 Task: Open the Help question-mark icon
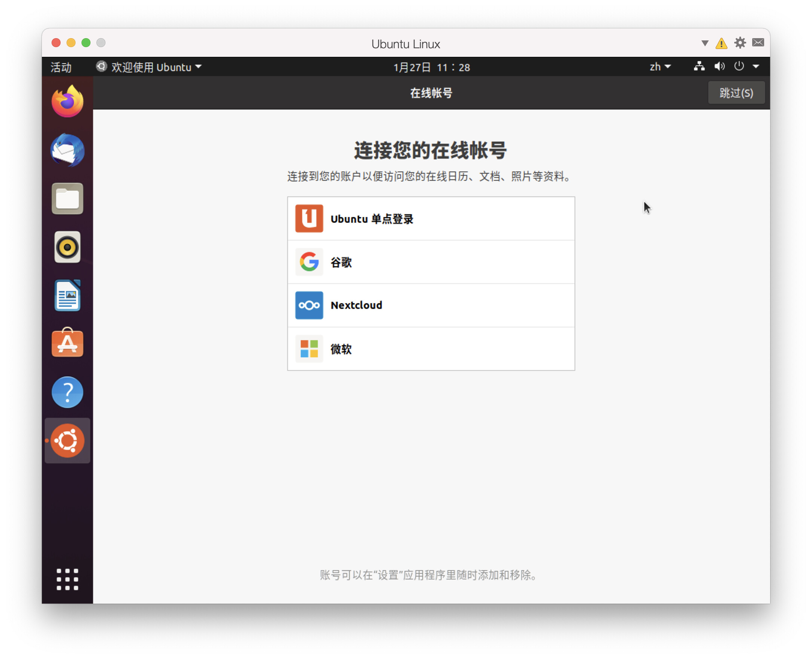[x=68, y=392]
